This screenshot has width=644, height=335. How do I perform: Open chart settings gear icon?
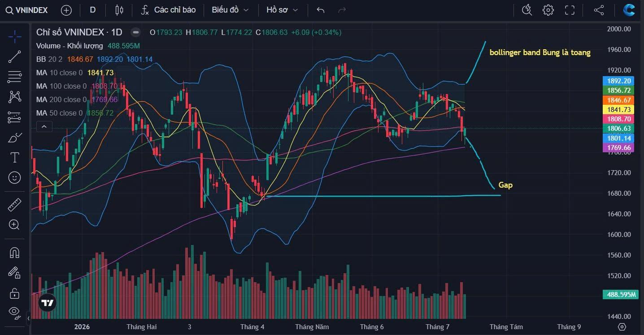pyautogui.click(x=548, y=10)
